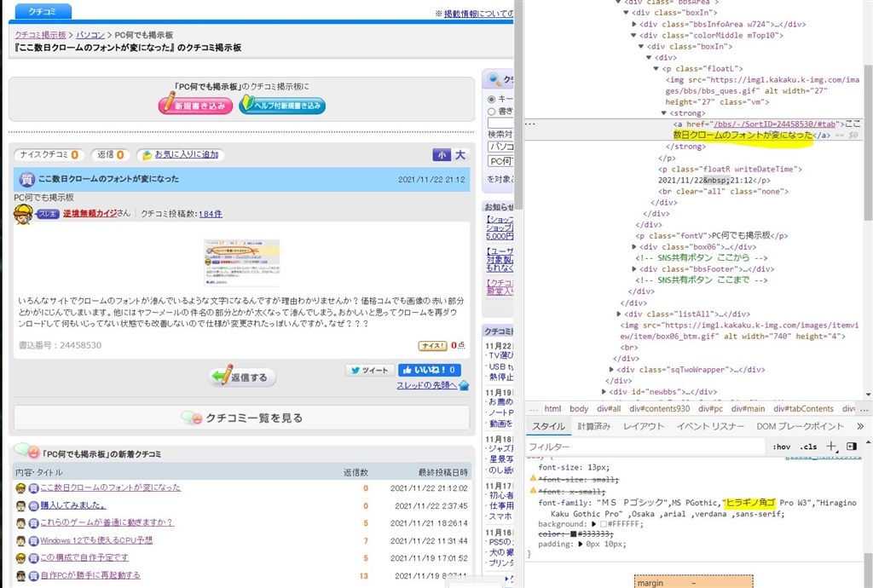Select the 小 font size button
The width and height of the screenshot is (873, 588).
442,155
